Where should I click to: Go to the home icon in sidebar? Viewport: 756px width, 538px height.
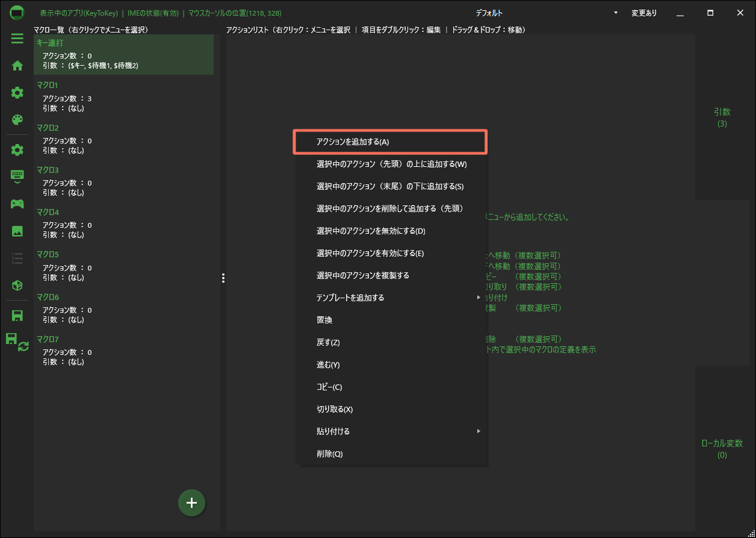(17, 66)
